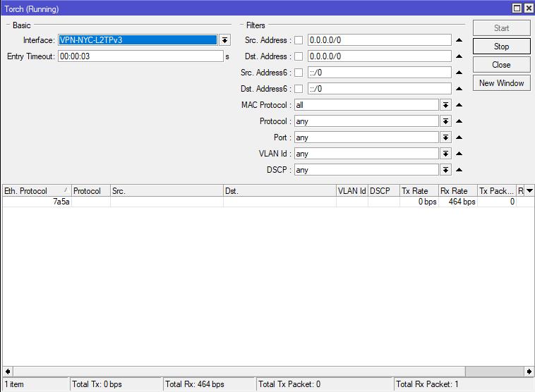This screenshot has width=535, height=392.
Task: Sort by VLAN Id column header
Action: [x=352, y=191]
